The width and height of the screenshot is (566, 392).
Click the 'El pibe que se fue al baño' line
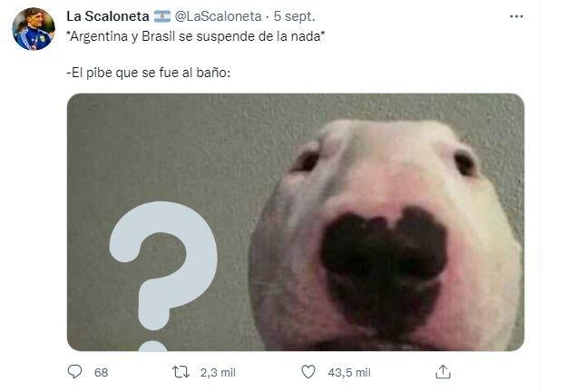tap(149, 73)
